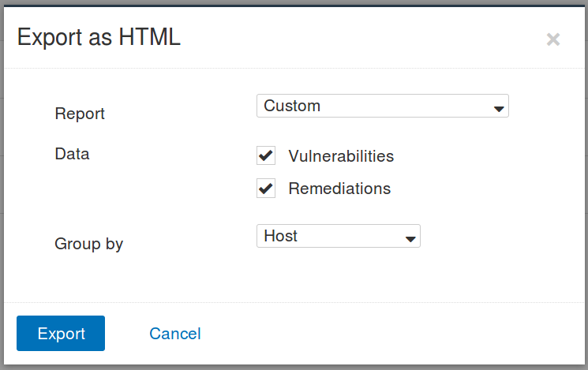Screen dimensions: 588x370
Task: Dismiss the dialog with the X icon
Action: [553, 39]
